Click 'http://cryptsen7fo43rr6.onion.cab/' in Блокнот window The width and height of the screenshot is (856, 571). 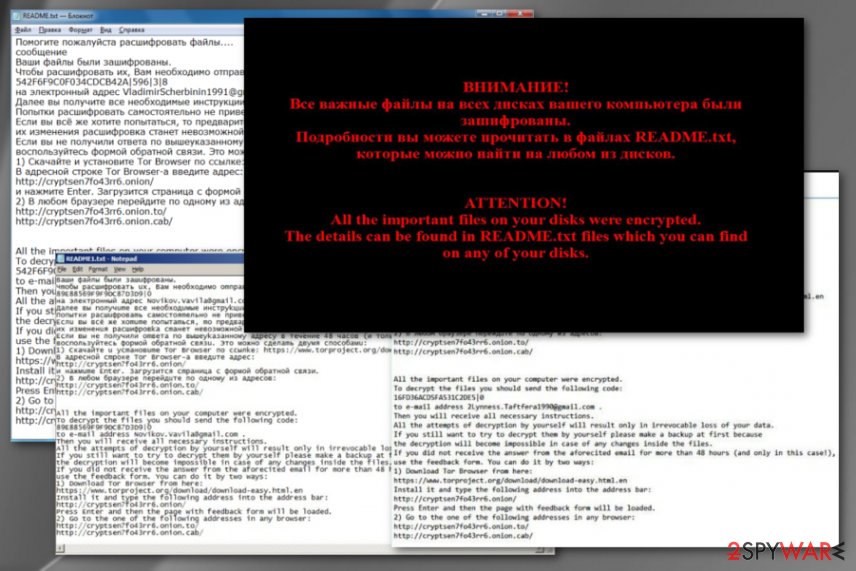point(94,222)
